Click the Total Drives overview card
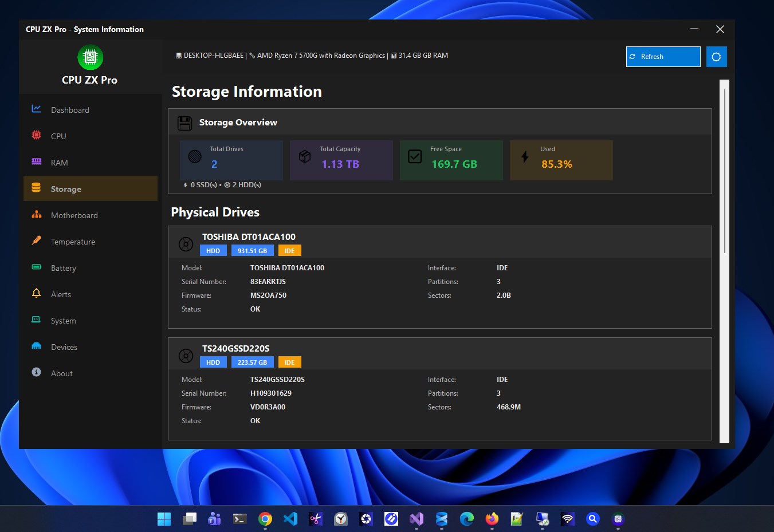 coord(231,160)
